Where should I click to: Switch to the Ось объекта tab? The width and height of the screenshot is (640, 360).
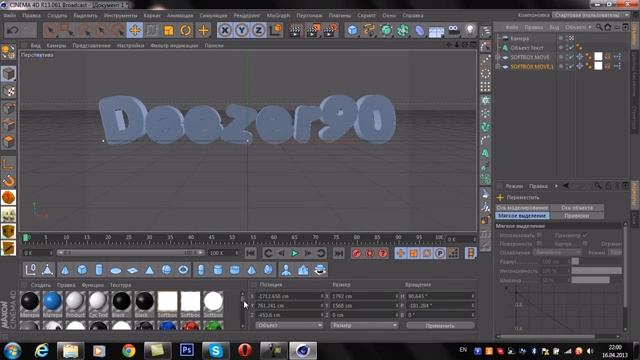pos(577,208)
